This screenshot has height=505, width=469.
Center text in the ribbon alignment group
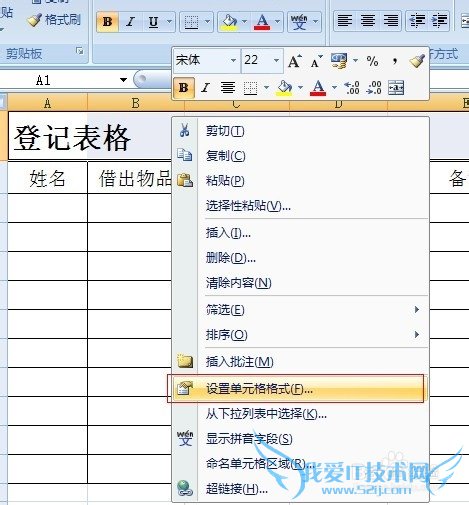(x=368, y=21)
